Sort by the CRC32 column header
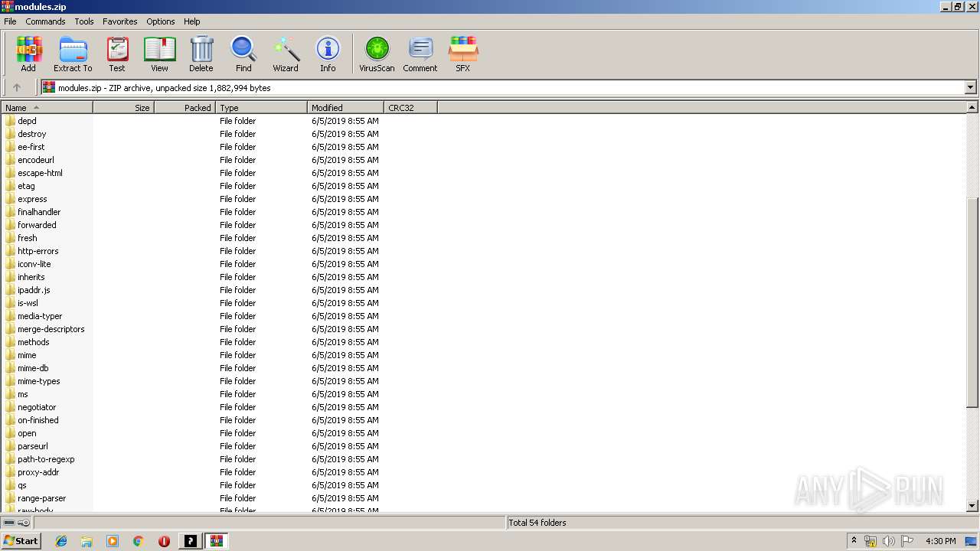Image resolution: width=980 pixels, height=551 pixels. 411,107
